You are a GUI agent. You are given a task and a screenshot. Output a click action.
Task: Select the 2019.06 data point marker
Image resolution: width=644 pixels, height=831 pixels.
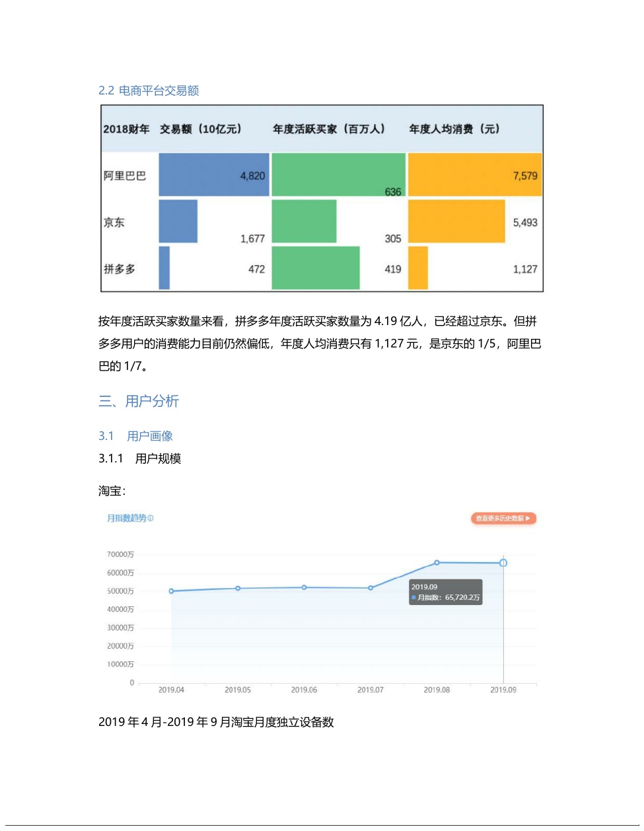[x=304, y=587]
